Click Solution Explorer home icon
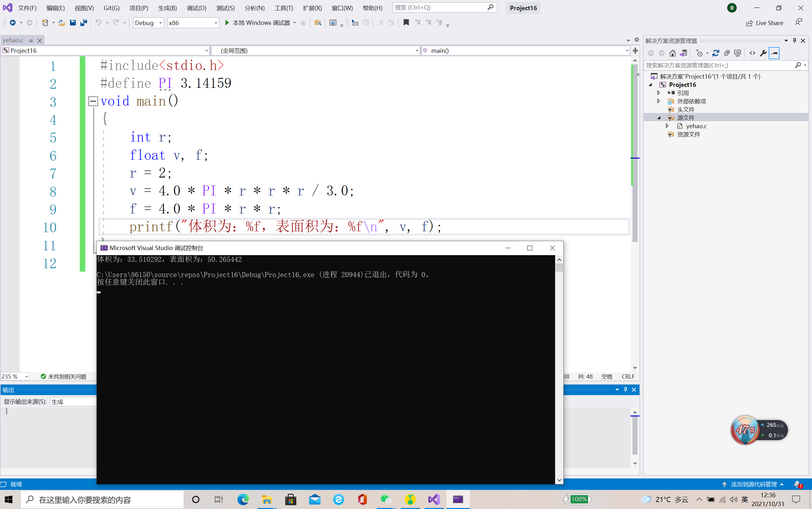Image resolution: width=812 pixels, height=509 pixels. coord(673,53)
